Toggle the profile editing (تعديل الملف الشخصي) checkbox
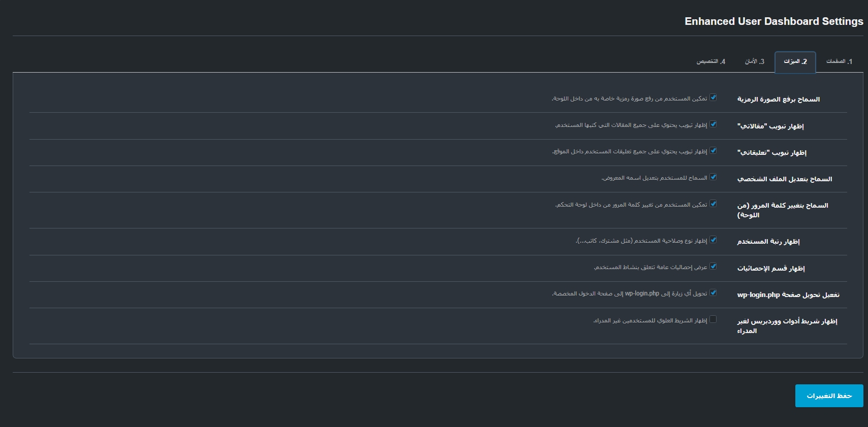Image resolution: width=868 pixels, height=427 pixels. coord(713,177)
